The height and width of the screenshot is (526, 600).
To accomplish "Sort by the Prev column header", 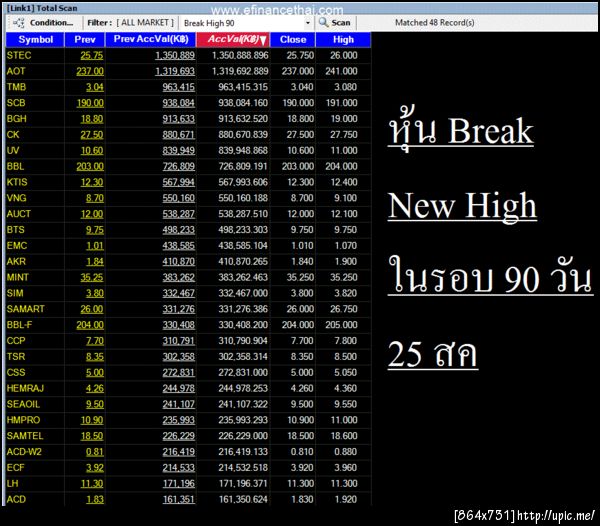I will pos(85,40).
